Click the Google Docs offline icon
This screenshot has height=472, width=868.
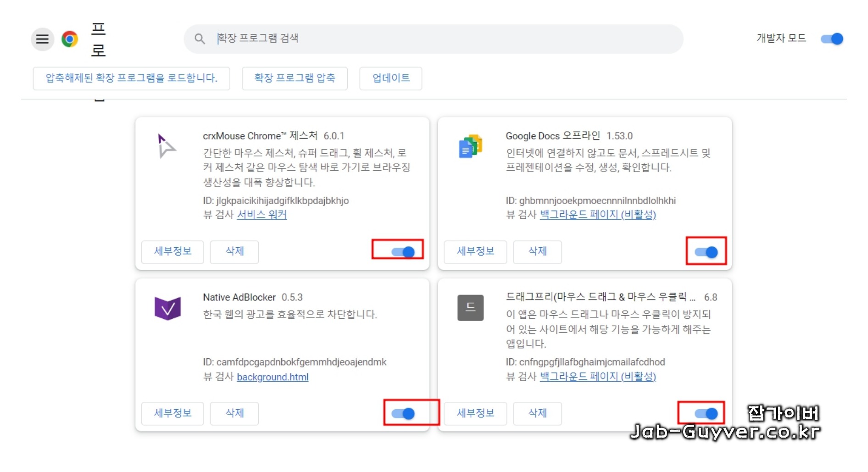pyautogui.click(x=470, y=146)
